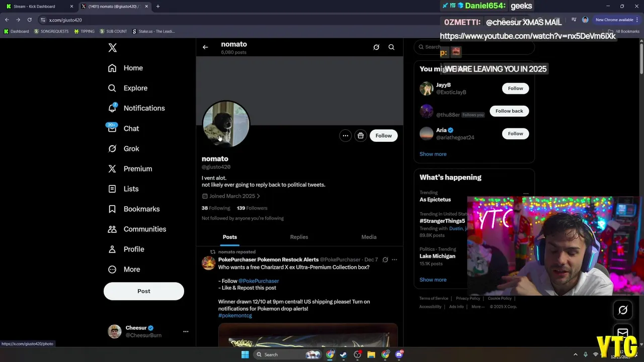Open the Privacy Policy link
This screenshot has height=362, width=644.
(468, 299)
